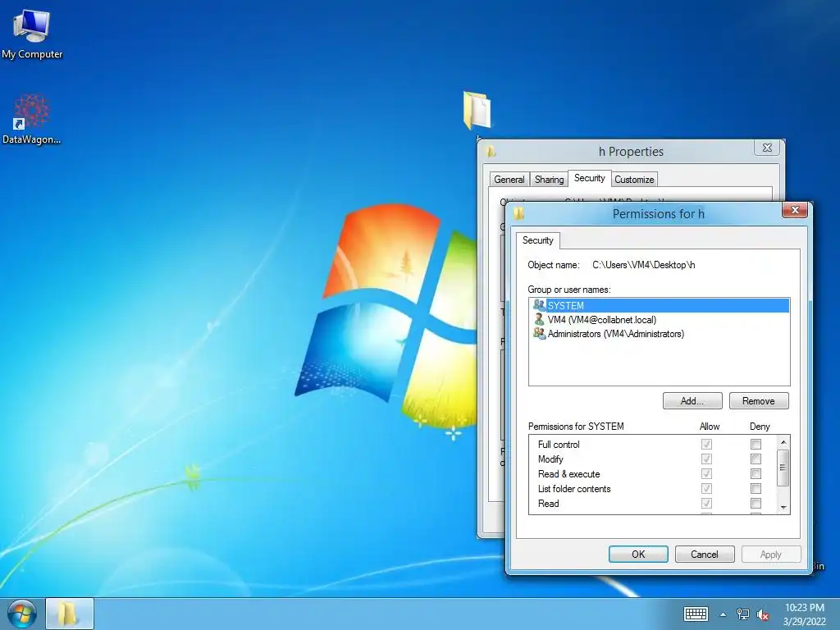Toggle Deny checkbox for Read & execute

(x=756, y=473)
